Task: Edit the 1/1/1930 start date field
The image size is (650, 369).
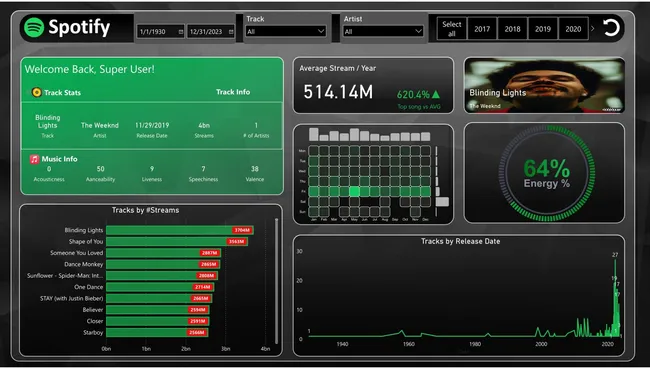Action: (161, 32)
